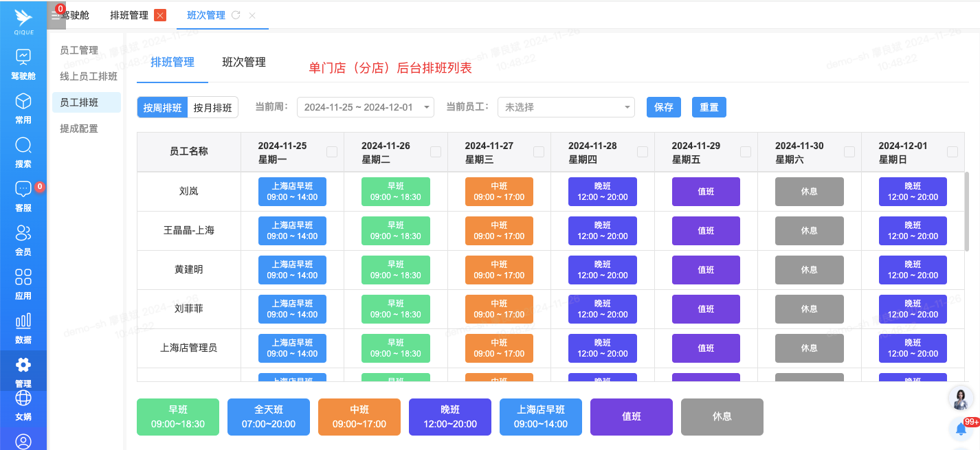Refresh the 班次管理 tab via reload icon
The width and height of the screenshot is (980, 450).
point(236,15)
